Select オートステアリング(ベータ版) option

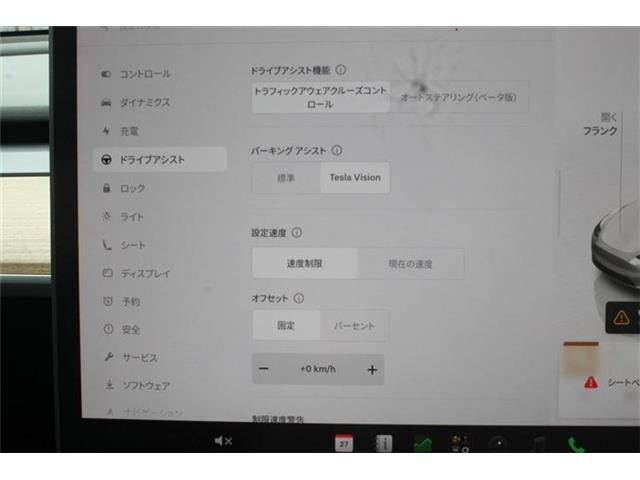pos(459,97)
